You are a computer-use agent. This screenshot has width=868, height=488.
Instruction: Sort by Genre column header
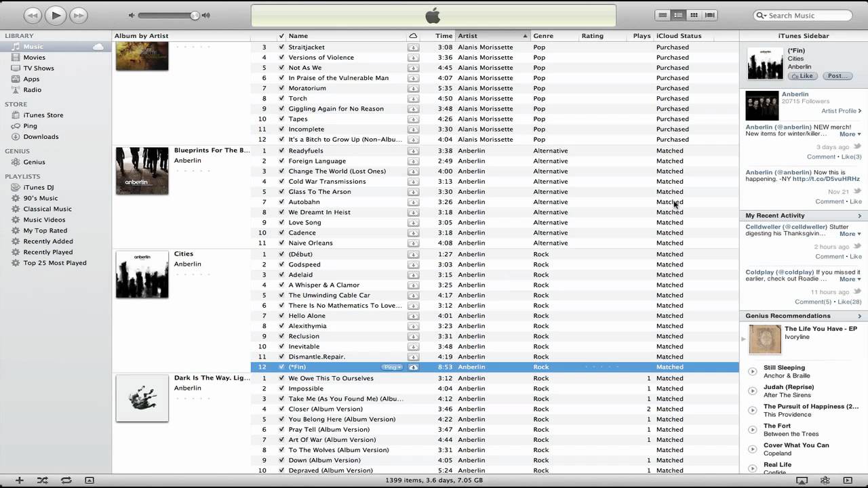553,36
